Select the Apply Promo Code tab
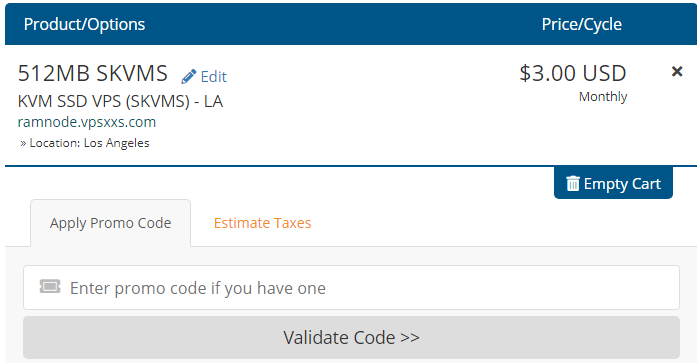 click(x=110, y=223)
